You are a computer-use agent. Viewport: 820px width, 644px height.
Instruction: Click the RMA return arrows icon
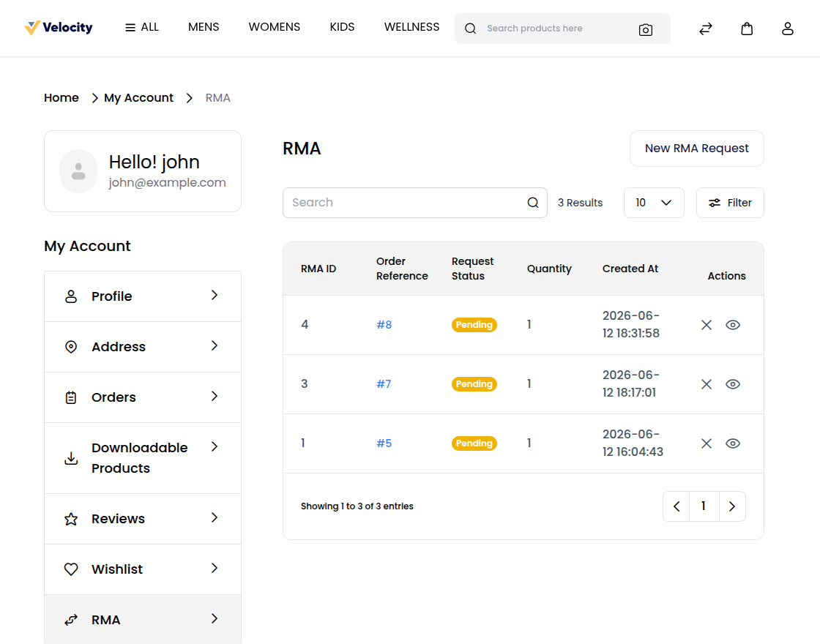pos(71,620)
